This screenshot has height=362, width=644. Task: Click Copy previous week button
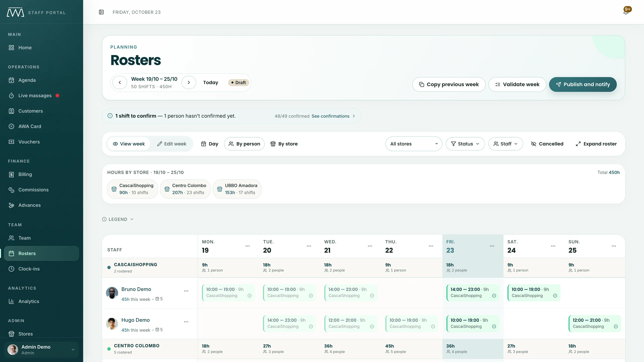point(449,84)
